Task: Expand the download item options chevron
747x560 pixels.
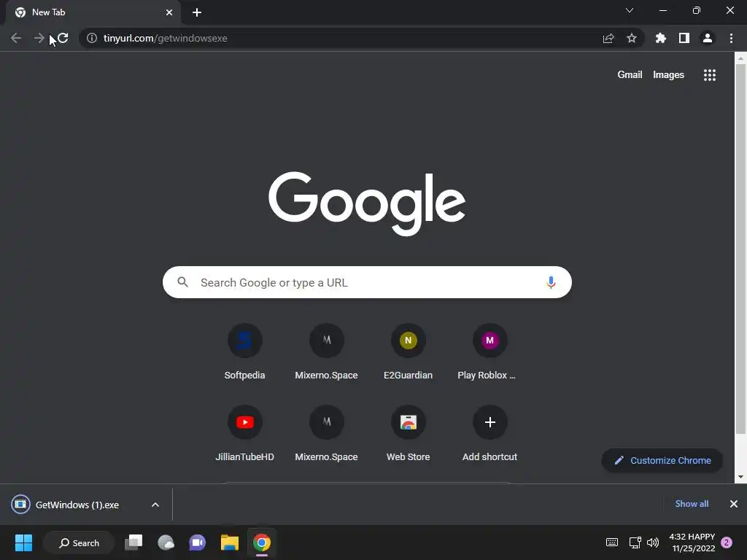Action: (155, 505)
